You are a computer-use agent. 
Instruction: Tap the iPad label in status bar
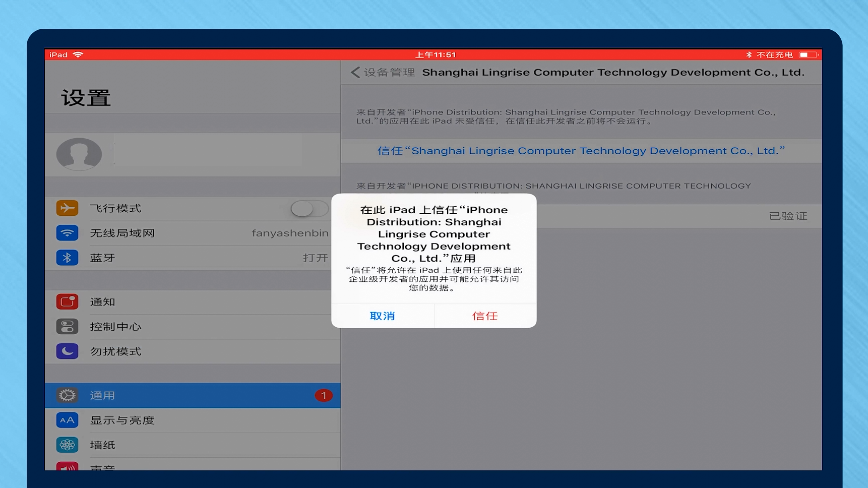click(x=58, y=54)
